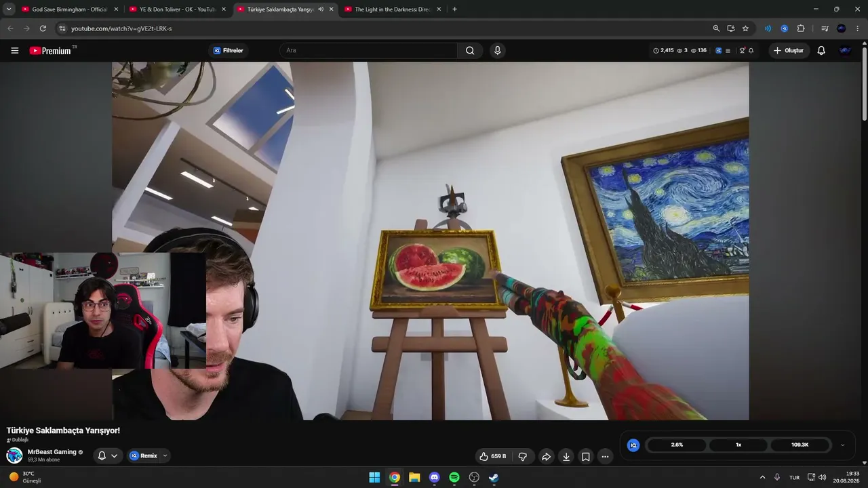Click the install app icon in address bar
The width and height of the screenshot is (868, 488).
pyautogui.click(x=731, y=28)
